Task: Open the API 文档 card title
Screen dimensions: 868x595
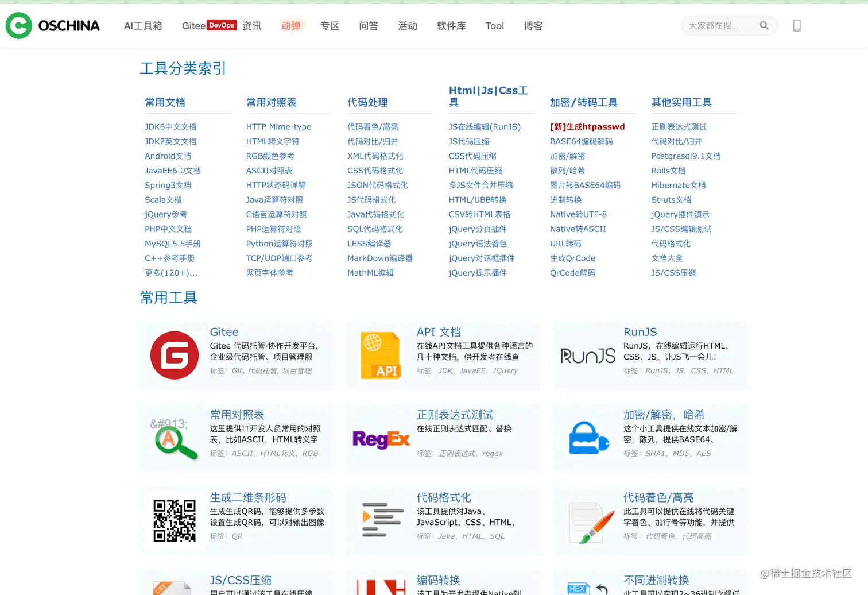Action: 439,332
